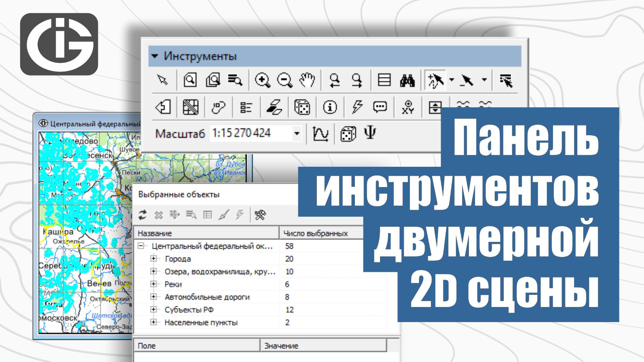
Task: Select the hollow arrow pointer tool
Action: point(163,80)
